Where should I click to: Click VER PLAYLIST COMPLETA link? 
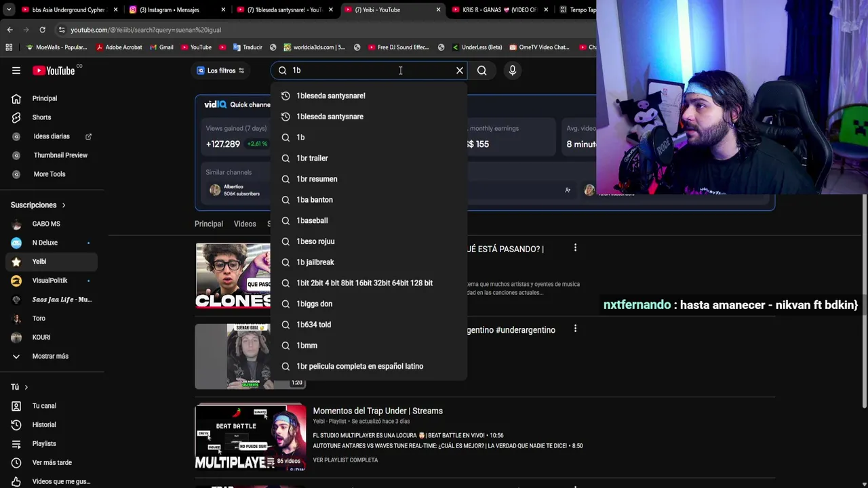pyautogui.click(x=345, y=460)
